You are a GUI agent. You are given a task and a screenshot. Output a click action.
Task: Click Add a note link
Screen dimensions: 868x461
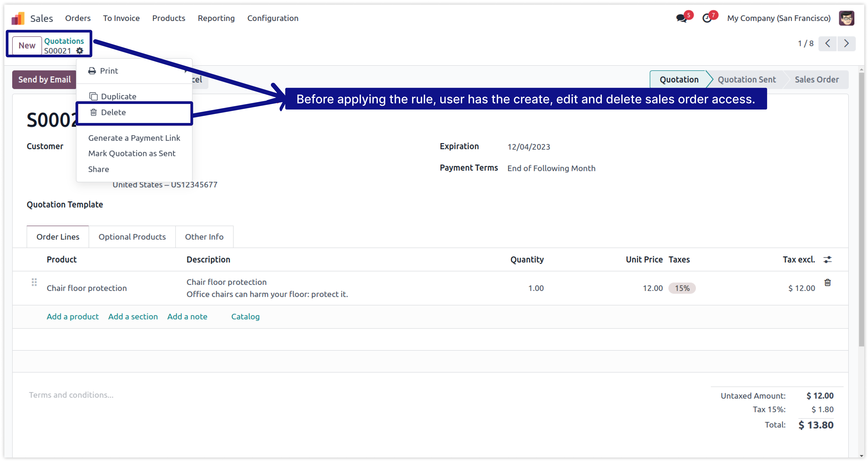(187, 317)
